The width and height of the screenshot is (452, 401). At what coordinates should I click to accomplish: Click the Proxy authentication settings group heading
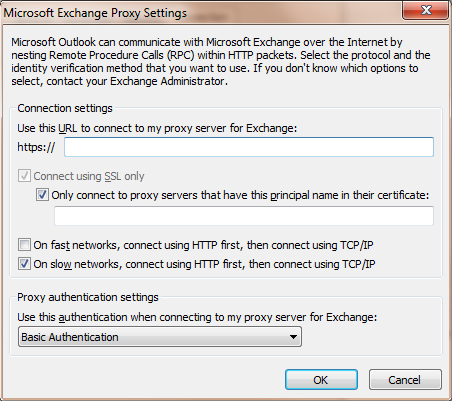tap(88, 297)
